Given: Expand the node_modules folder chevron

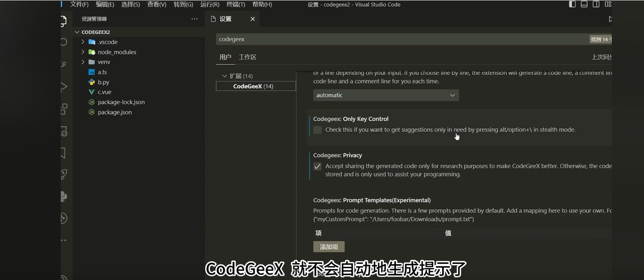Looking at the screenshot, I should coord(83,52).
